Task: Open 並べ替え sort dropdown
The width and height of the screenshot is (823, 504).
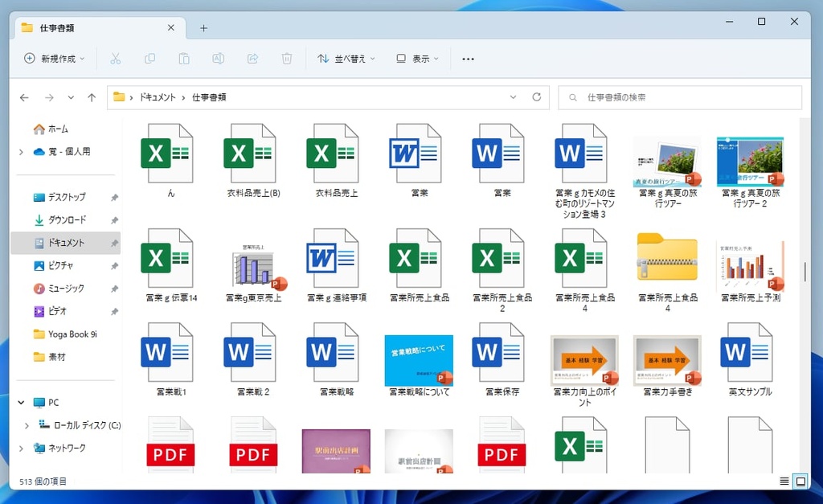Action: click(346, 59)
